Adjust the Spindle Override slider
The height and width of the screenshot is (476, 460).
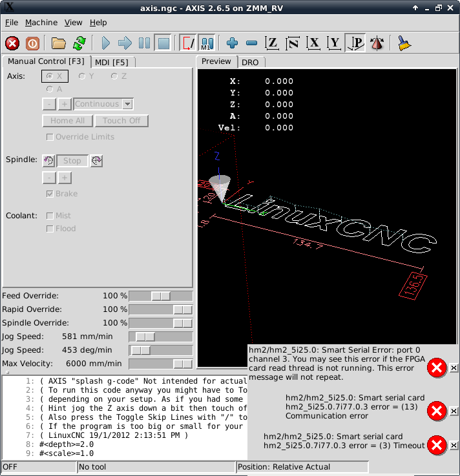161,323
